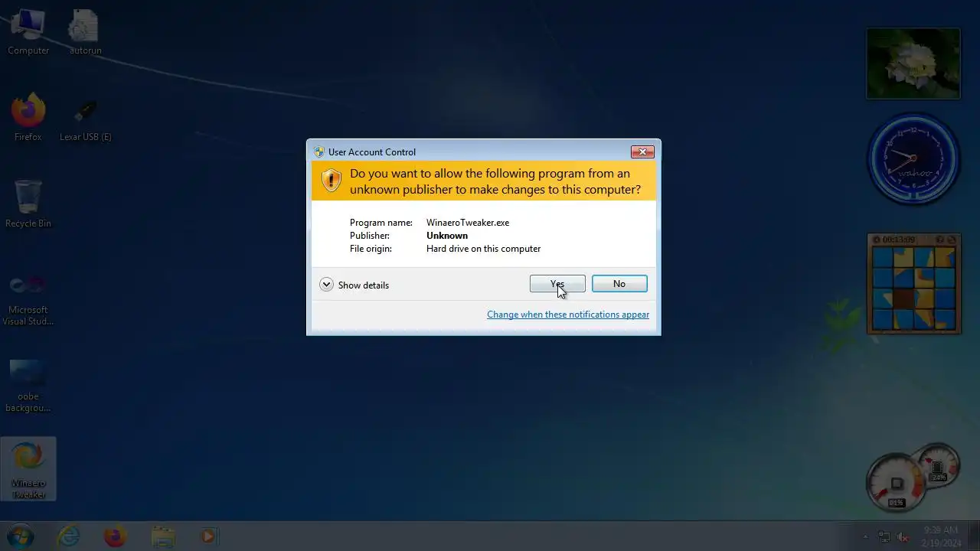980x551 pixels.
Task: Select the Recycle Bin desktop icon
Action: pyautogui.click(x=28, y=204)
